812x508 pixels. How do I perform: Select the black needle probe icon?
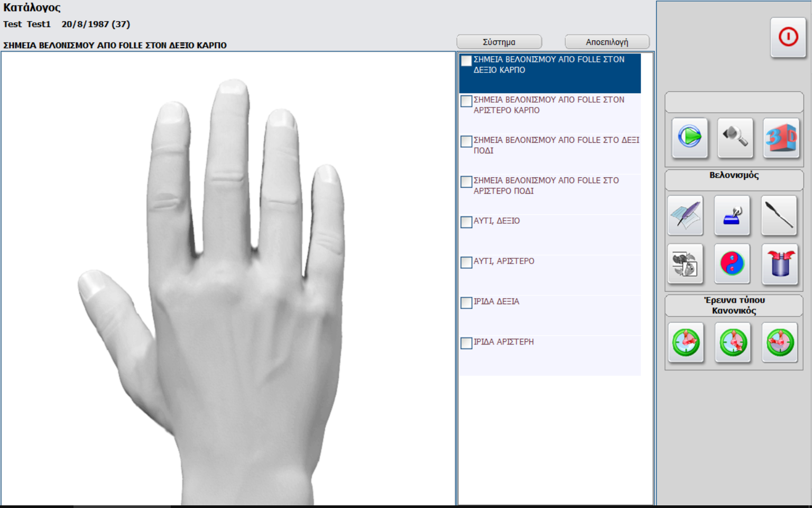point(779,215)
